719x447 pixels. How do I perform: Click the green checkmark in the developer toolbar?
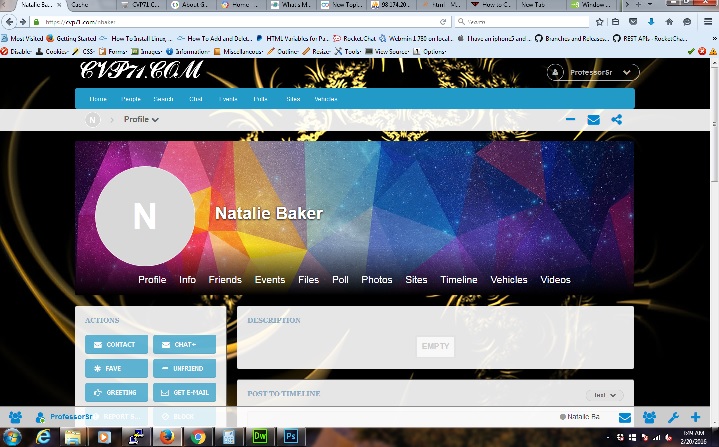click(691, 51)
